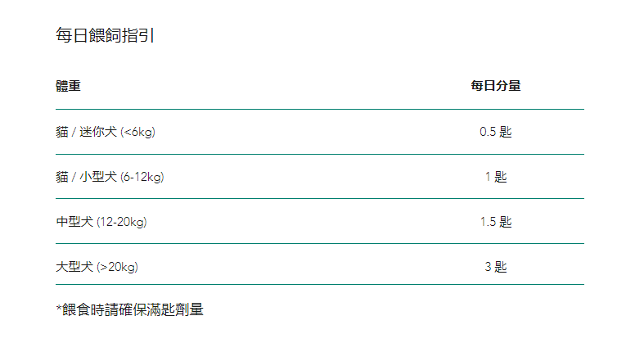Select the (6-12kg) weight range
This screenshot has width=644, height=361.
pyautogui.click(x=142, y=177)
